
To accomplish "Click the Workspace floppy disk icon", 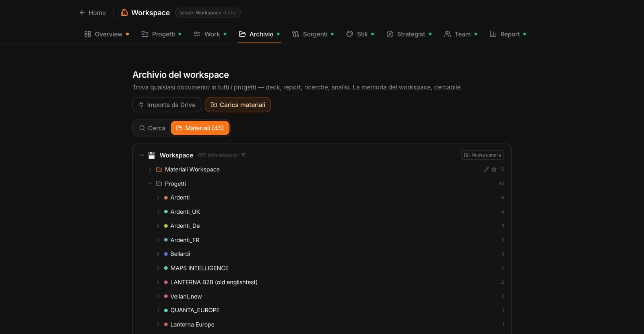I will (152, 155).
